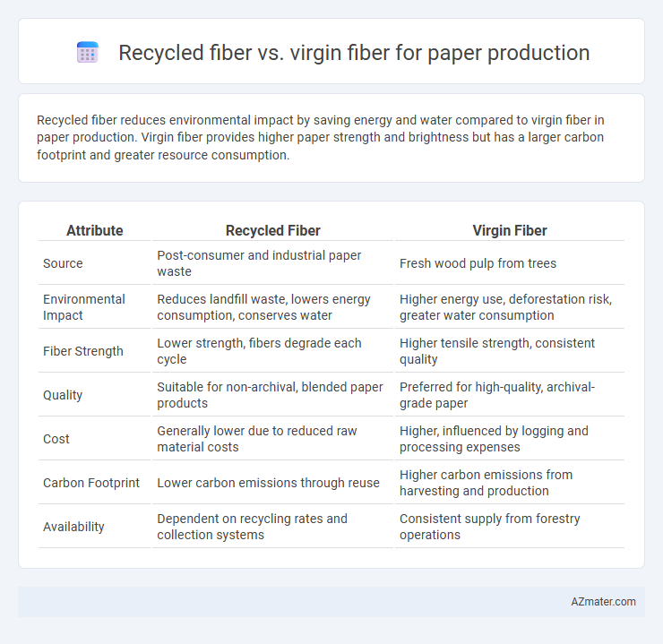Click 'Lower strength, fibers degrade each cycle' cell

coord(272,351)
